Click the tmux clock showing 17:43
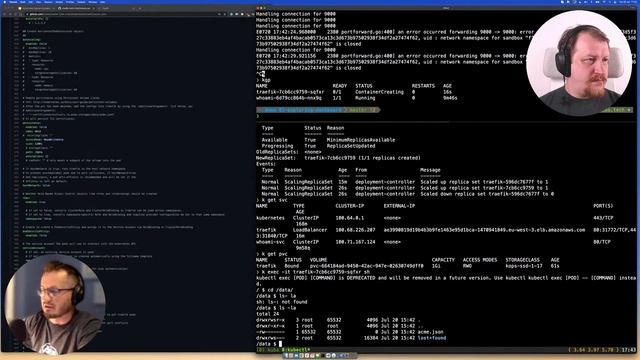640x360 pixels. pyautogui.click(x=629, y=350)
